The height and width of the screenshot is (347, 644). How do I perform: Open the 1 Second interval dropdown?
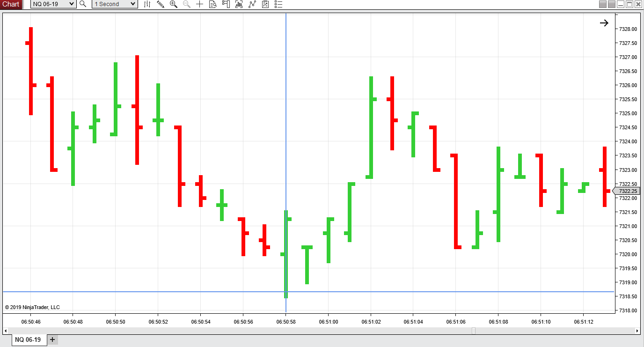pyautogui.click(x=115, y=4)
